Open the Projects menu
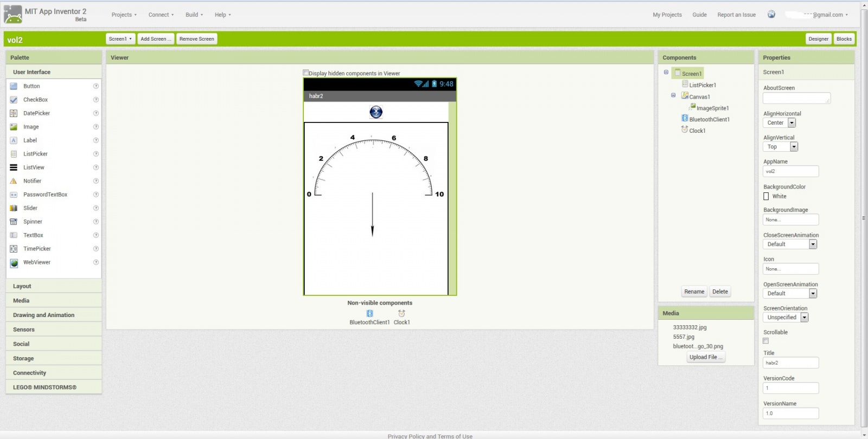Image resolution: width=868 pixels, height=439 pixels. [x=124, y=15]
